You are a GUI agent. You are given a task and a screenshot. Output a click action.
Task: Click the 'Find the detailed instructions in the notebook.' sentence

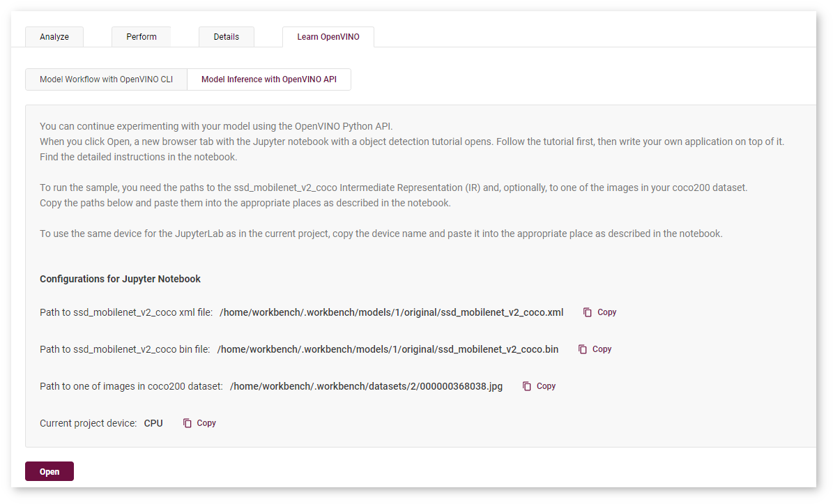139,157
